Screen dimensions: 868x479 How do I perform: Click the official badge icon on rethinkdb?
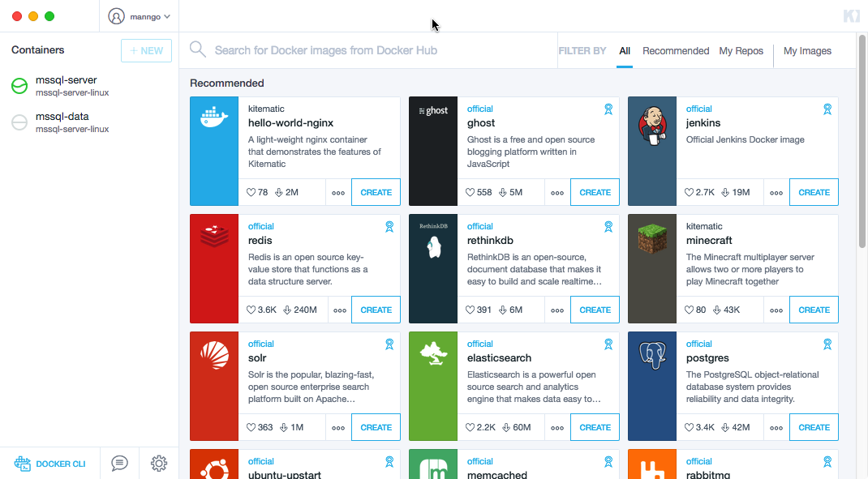coord(608,227)
